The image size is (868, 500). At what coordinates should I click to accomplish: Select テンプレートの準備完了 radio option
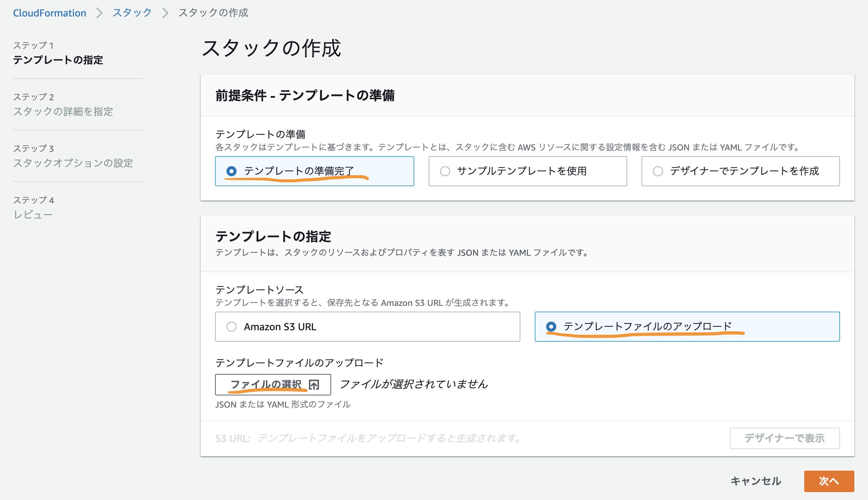(232, 171)
